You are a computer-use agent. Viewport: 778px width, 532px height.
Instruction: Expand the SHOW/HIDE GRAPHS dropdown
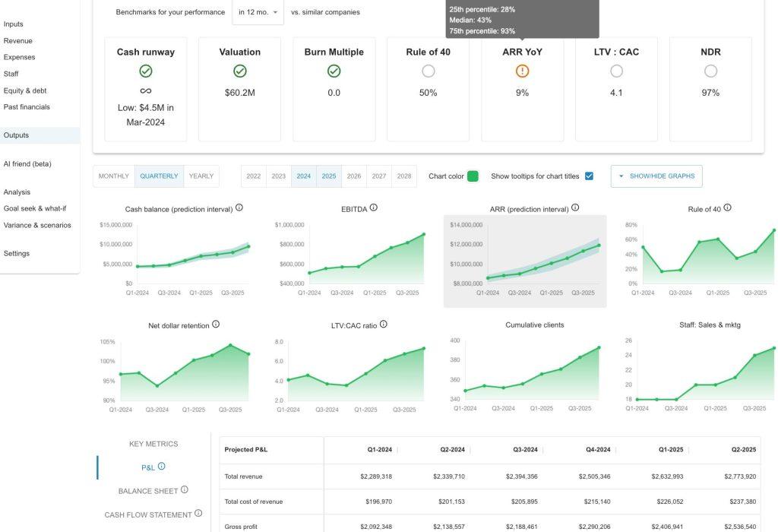[656, 175]
